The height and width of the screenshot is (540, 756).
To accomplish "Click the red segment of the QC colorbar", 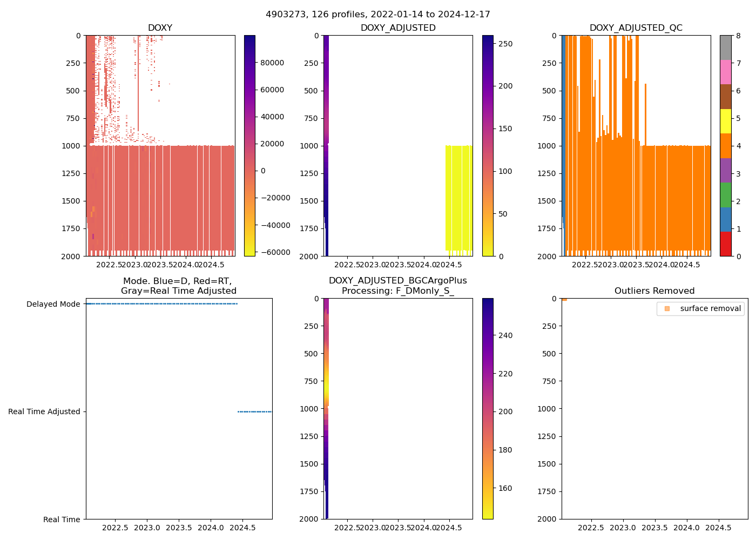I will click(x=726, y=244).
